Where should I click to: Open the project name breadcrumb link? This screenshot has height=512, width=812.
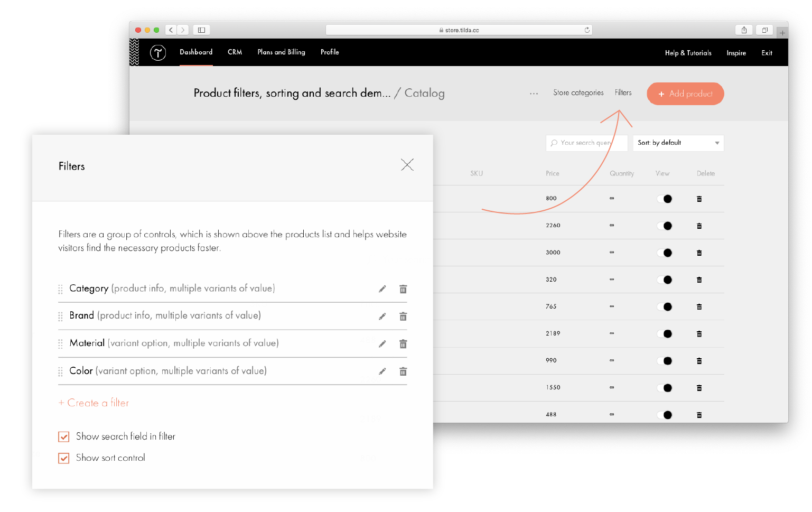[292, 94]
